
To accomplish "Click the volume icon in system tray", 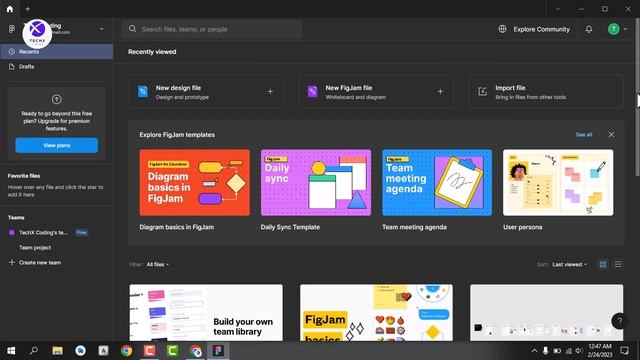I will tap(579, 351).
